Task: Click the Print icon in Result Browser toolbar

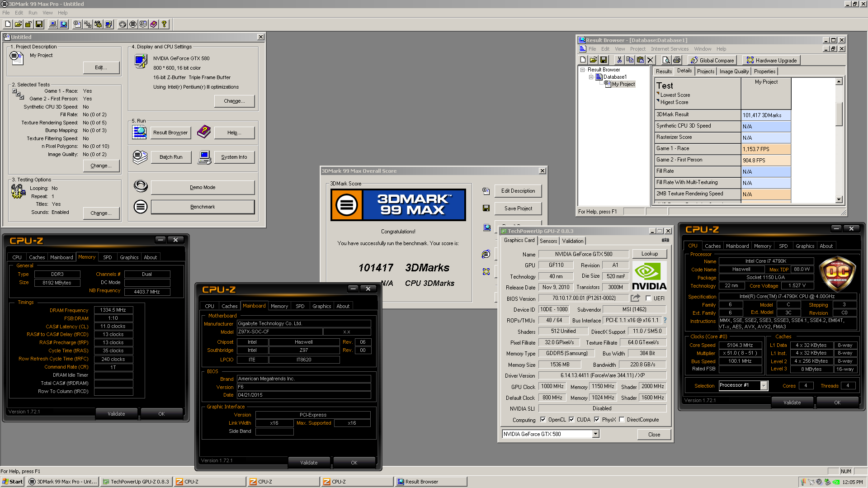Action: click(677, 60)
